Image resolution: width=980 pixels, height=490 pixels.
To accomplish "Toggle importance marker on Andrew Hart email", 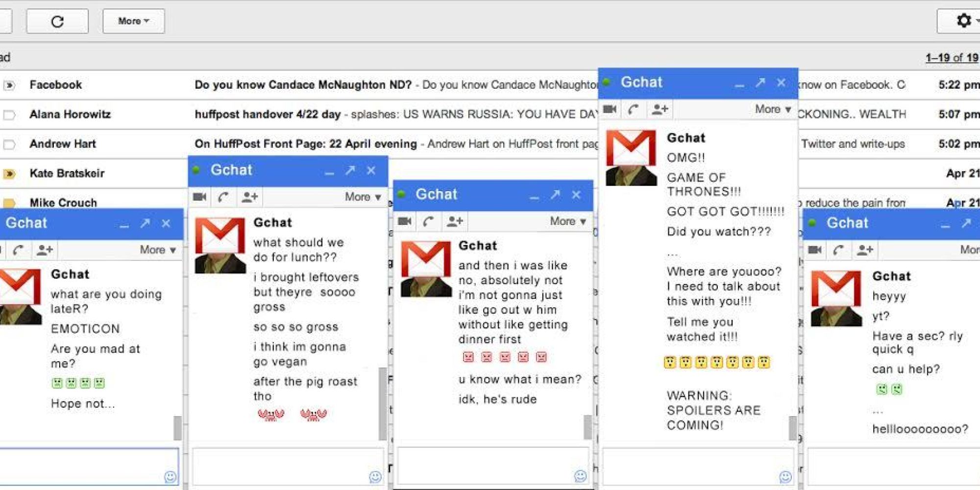I will (9, 145).
